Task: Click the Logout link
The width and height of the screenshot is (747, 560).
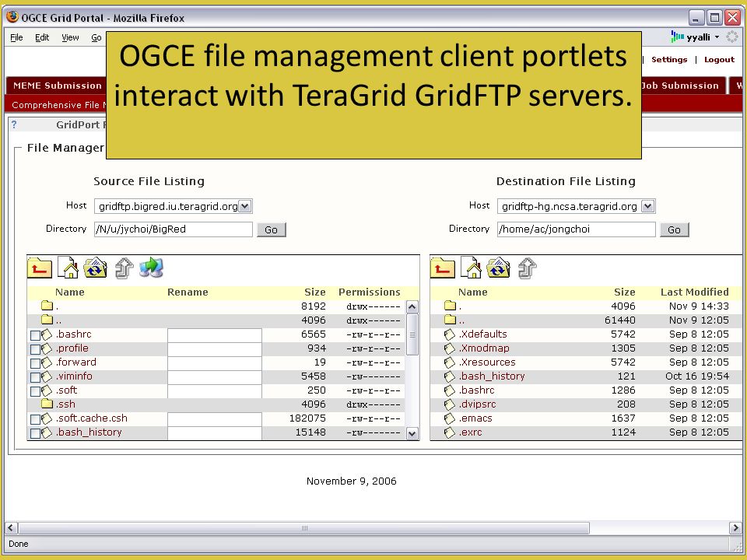Action: [x=719, y=60]
